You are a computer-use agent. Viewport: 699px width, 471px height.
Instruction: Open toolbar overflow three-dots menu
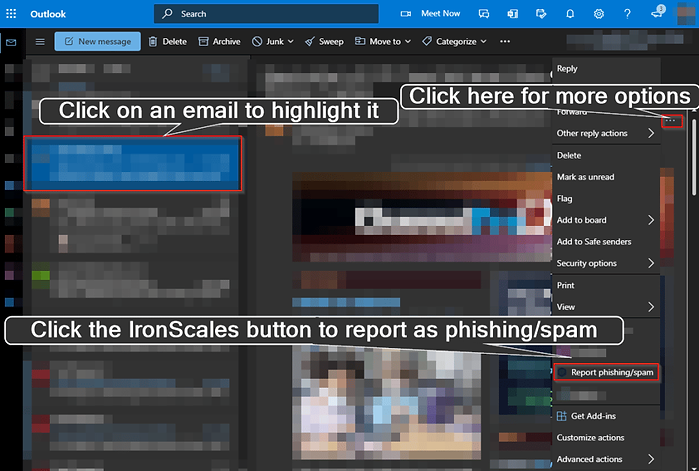[505, 41]
